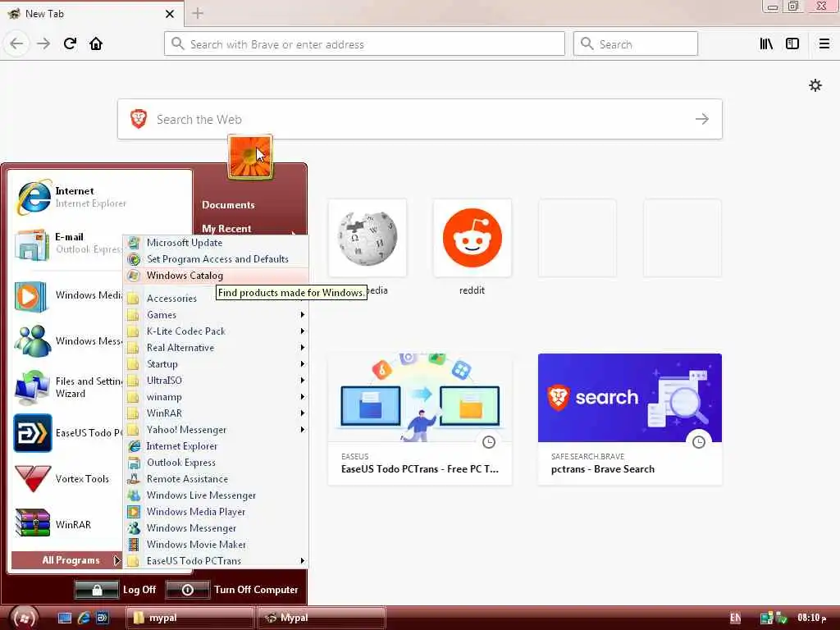
Task: Launch WinRAR from Start menu left pane
Action: pyautogui.click(x=68, y=524)
